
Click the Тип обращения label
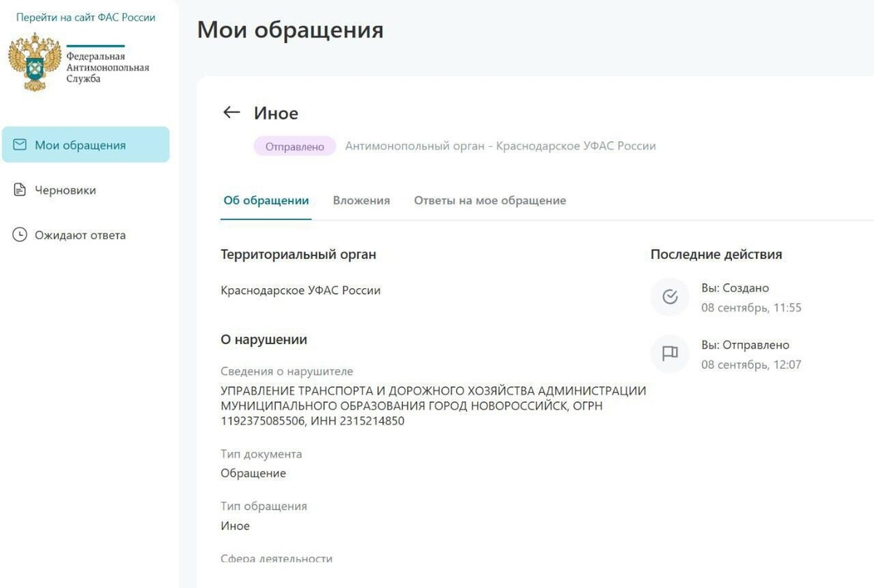tap(264, 506)
